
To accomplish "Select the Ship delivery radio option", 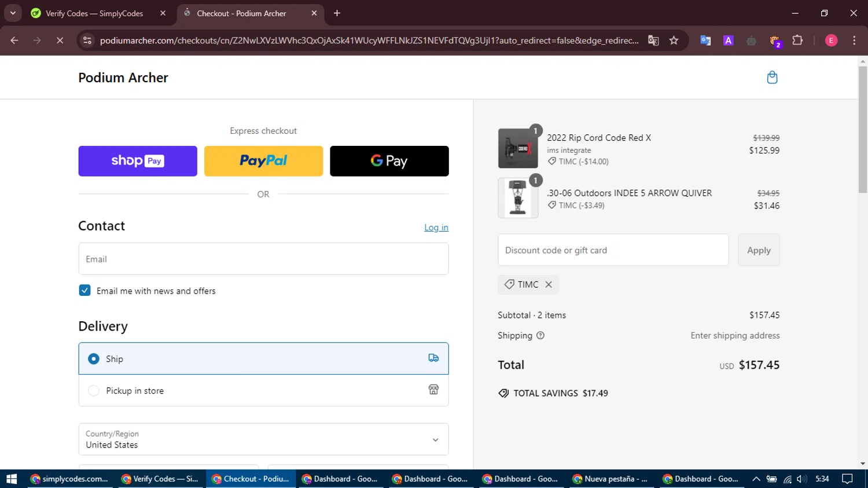I will [x=94, y=359].
